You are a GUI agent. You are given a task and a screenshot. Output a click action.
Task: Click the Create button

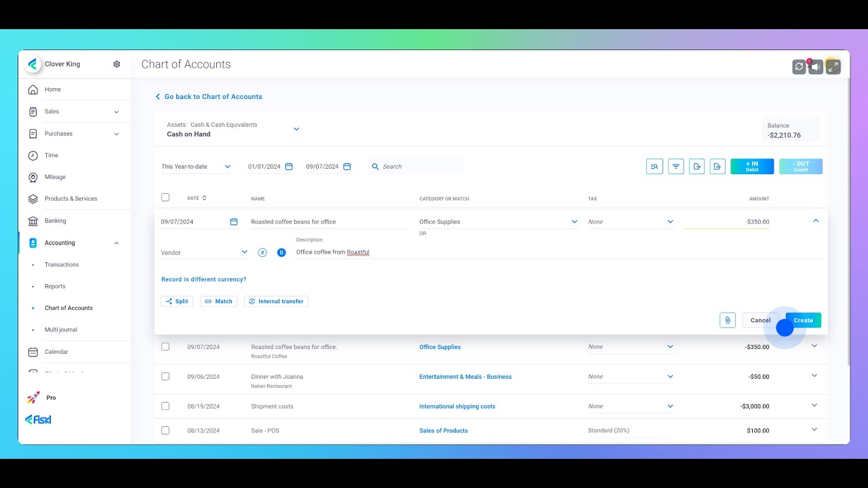[804, 321]
